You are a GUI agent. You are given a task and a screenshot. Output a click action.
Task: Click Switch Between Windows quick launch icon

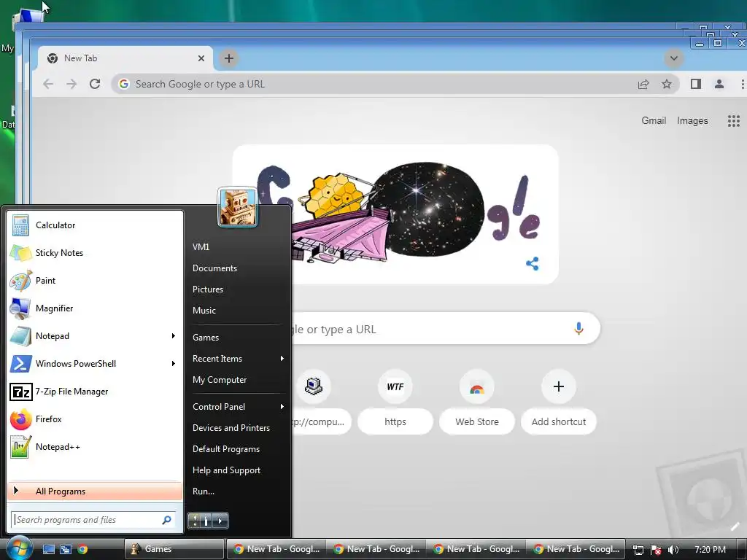tap(65, 549)
